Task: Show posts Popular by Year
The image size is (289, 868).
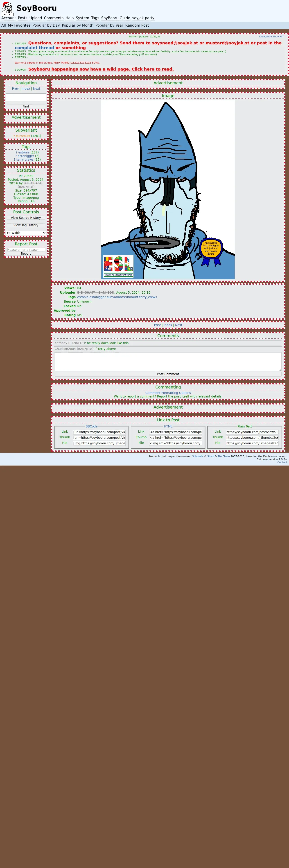Action: (109, 25)
